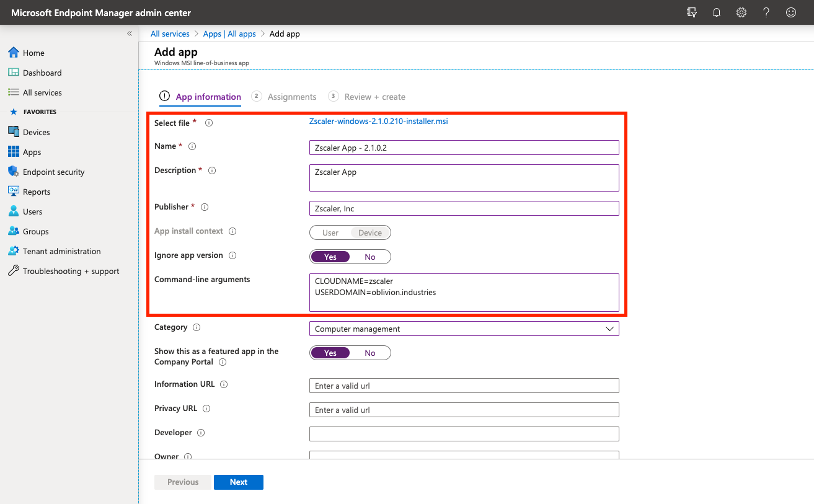Open the directory and subscription filter icon
The width and height of the screenshot is (814, 504).
coord(692,12)
